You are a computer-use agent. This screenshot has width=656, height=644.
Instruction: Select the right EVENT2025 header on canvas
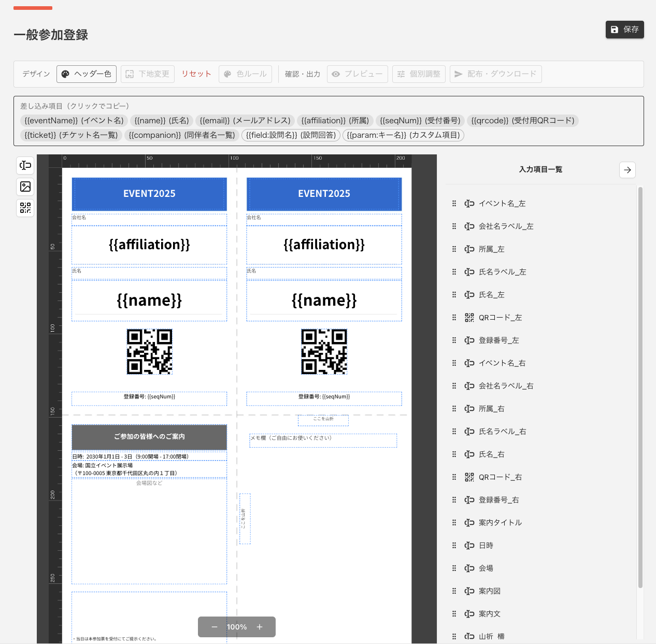point(324,194)
